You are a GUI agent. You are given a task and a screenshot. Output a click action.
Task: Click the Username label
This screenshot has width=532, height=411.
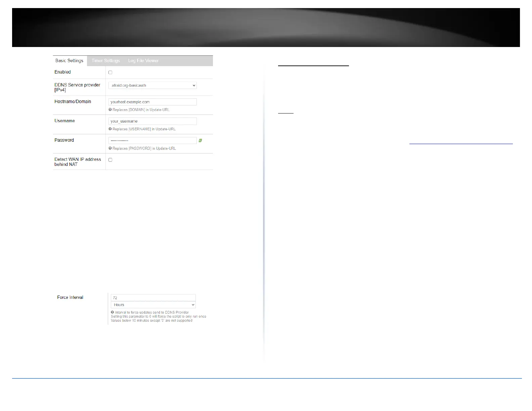point(64,121)
